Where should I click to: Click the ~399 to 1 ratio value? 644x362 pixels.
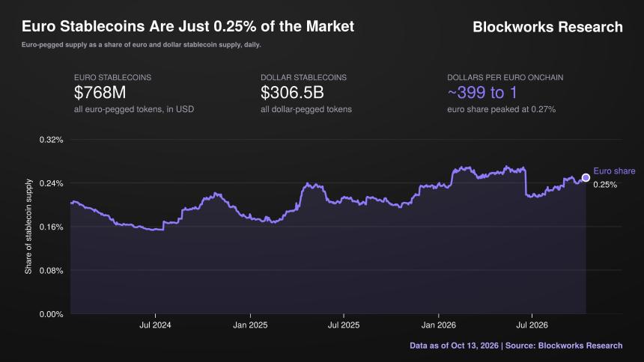[482, 92]
